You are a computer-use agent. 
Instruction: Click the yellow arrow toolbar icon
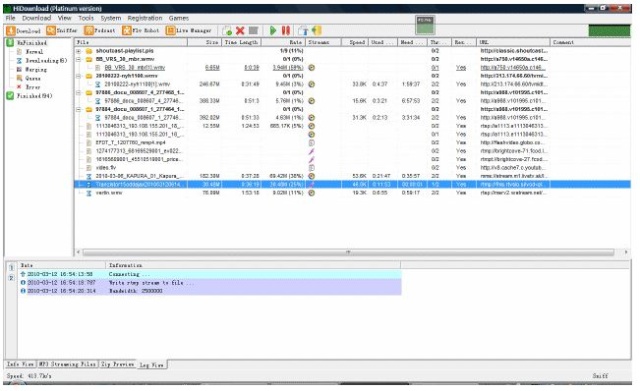[316, 31]
